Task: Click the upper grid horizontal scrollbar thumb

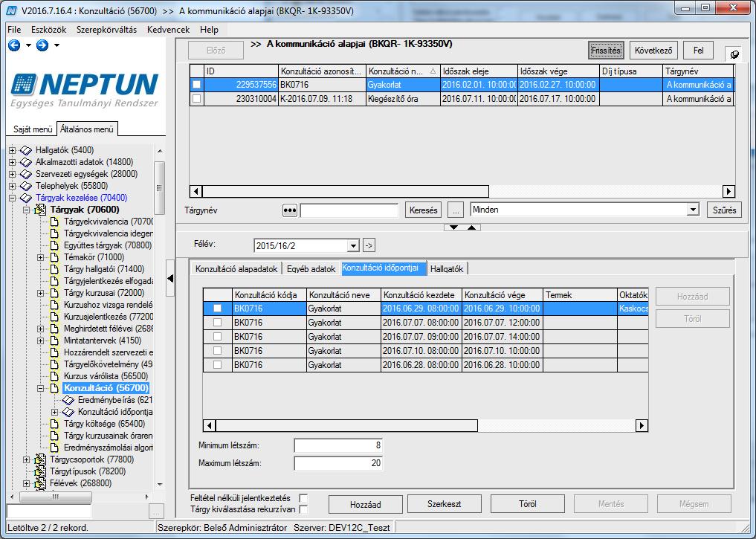Action: 346,191
